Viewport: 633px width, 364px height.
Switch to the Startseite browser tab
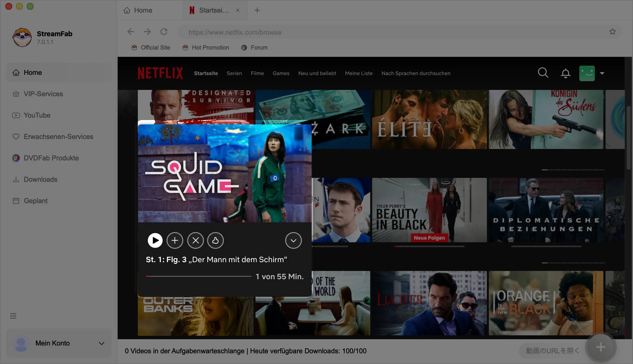pos(214,10)
